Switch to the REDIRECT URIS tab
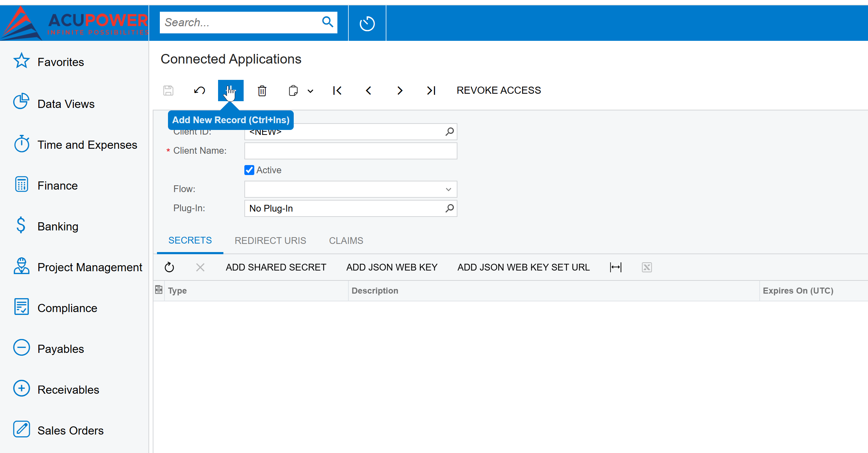The width and height of the screenshot is (868, 453). point(270,241)
